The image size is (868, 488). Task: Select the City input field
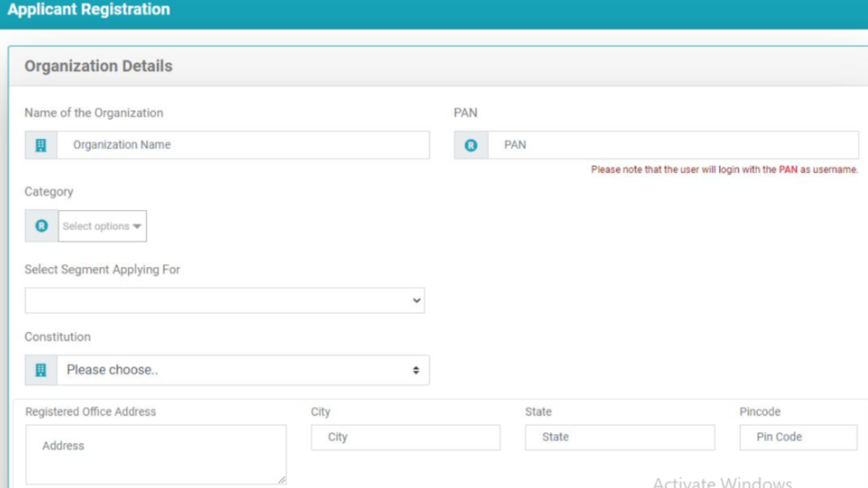(x=405, y=437)
